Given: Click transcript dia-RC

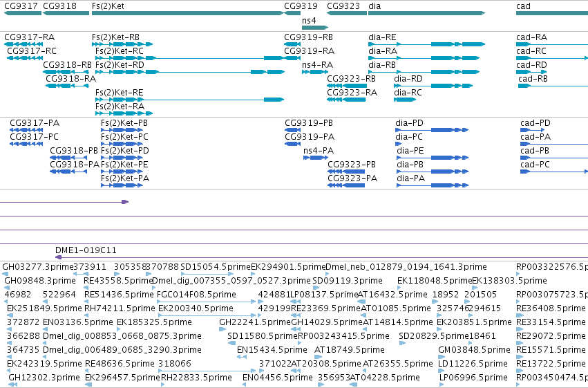Looking at the screenshot, I should pos(408,93).
